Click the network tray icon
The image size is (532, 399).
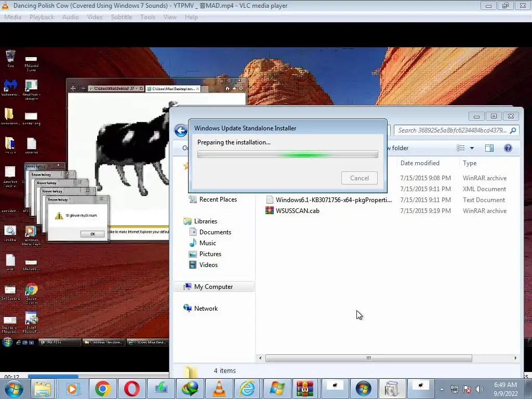(x=454, y=389)
